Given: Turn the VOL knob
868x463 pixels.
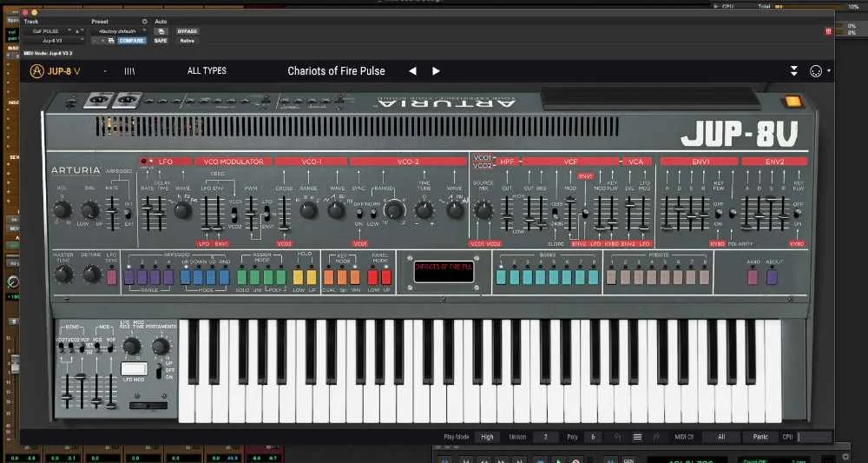Looking at the screenshot, I should 62,209.
